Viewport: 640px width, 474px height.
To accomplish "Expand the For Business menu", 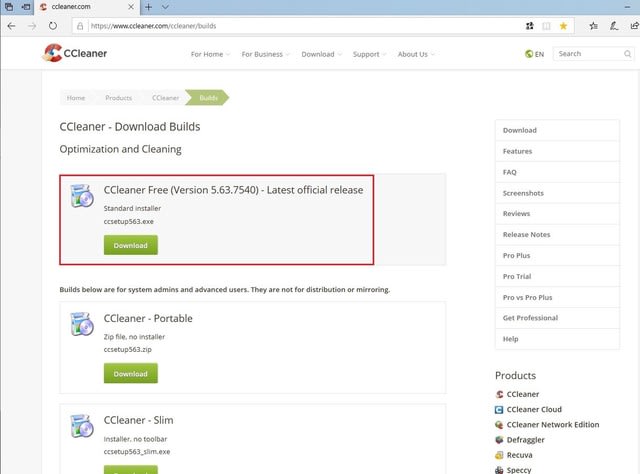I will (x=265, y=54).
